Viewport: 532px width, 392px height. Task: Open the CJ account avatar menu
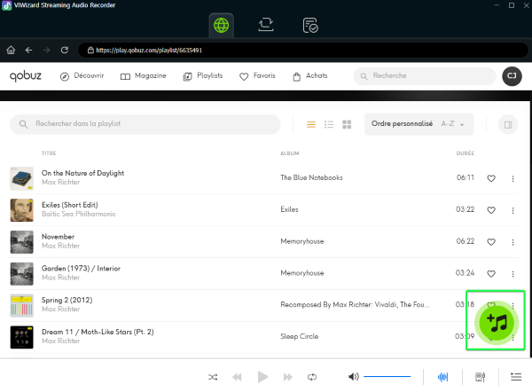coord(512,76)
